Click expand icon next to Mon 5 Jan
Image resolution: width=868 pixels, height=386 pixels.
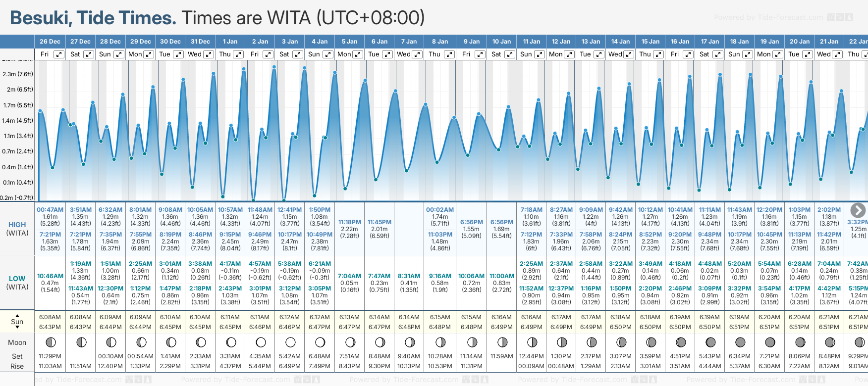click(358, 54)
